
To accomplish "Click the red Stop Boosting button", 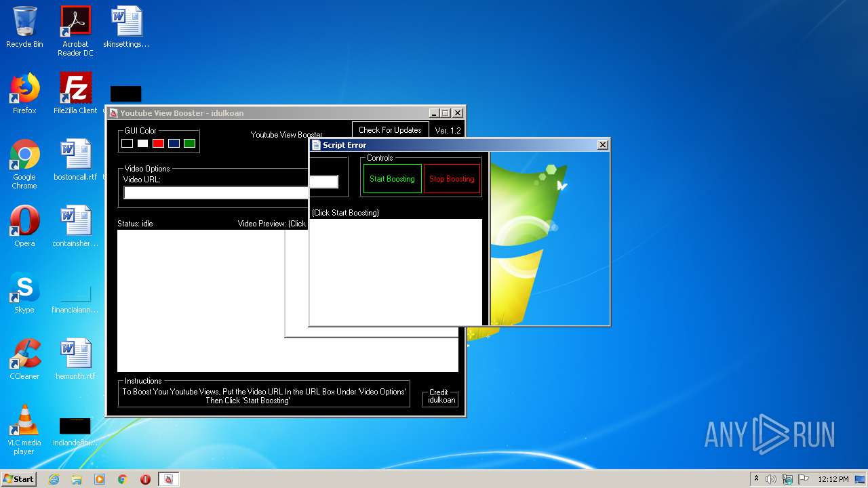I will click(x=452, y=179).
